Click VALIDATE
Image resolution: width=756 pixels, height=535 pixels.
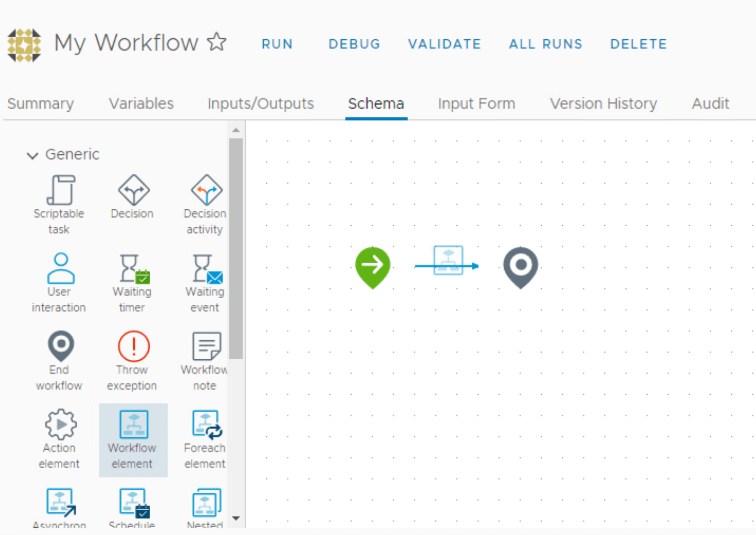point(445,44)
